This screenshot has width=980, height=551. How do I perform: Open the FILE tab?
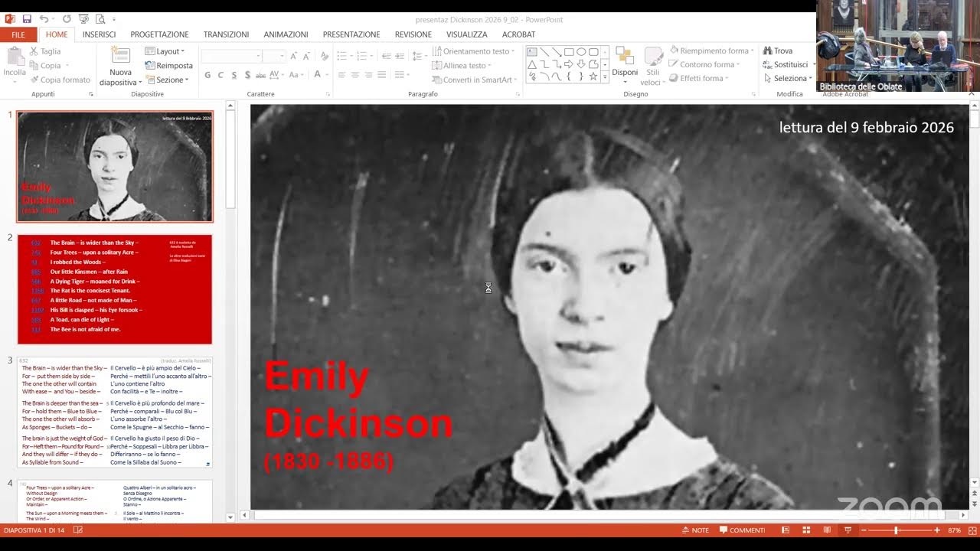(x=18, y=34)
